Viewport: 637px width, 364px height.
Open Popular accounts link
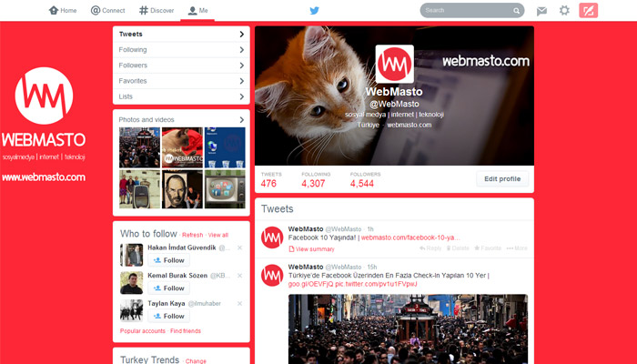tap(143, 331)
